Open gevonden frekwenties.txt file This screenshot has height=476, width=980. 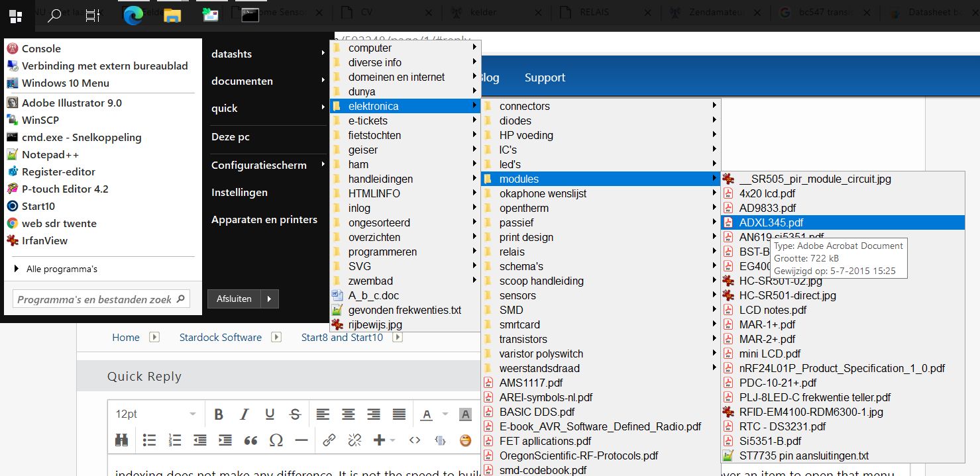pos(405,310)
